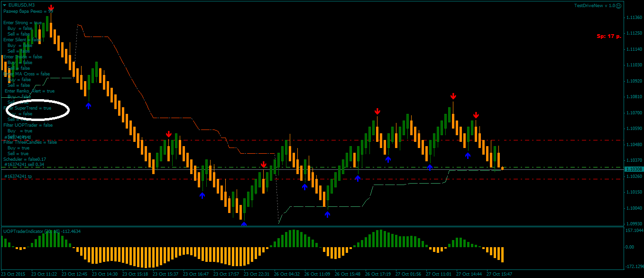Image resolution: width=644 pixels, height=278 pixels.
Task: Click the Enter MA Cross = false text
Action: pos(27,74)
